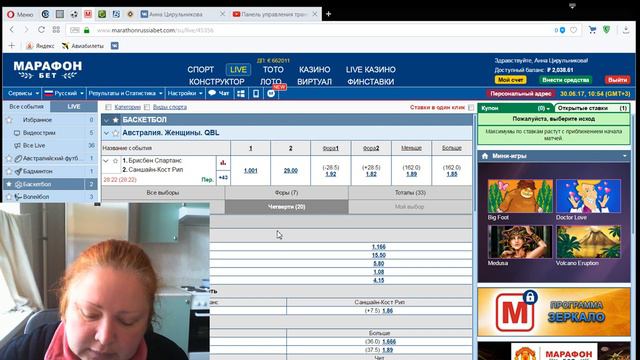640x360 pixels.
Task: Toggle favorite star for Волейбол
Action: click(x=9, y=197)
